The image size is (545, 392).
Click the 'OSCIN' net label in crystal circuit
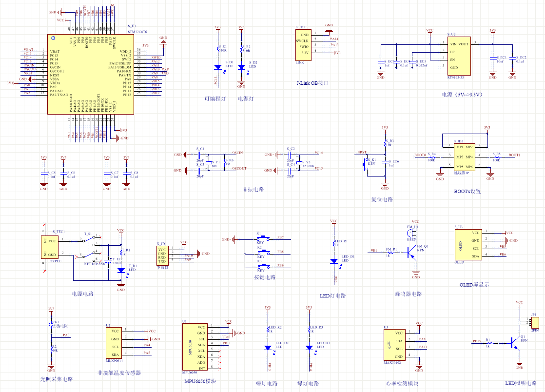pos(238,153)
